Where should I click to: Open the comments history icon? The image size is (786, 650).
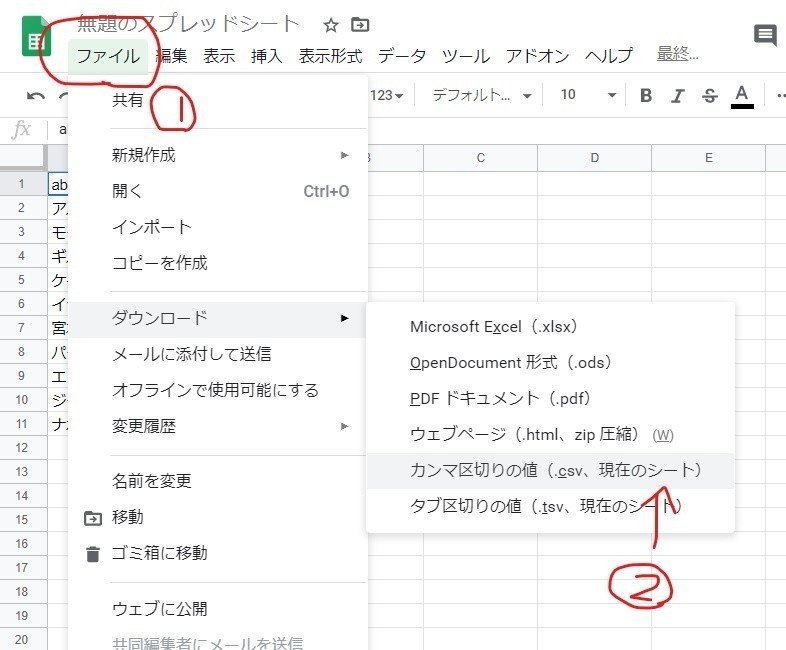[x=765, y=35]
